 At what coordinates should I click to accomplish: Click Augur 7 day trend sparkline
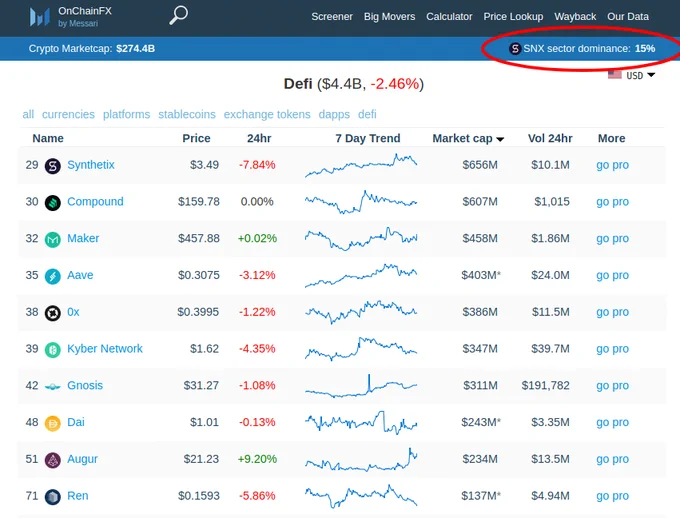coord(361,460)
